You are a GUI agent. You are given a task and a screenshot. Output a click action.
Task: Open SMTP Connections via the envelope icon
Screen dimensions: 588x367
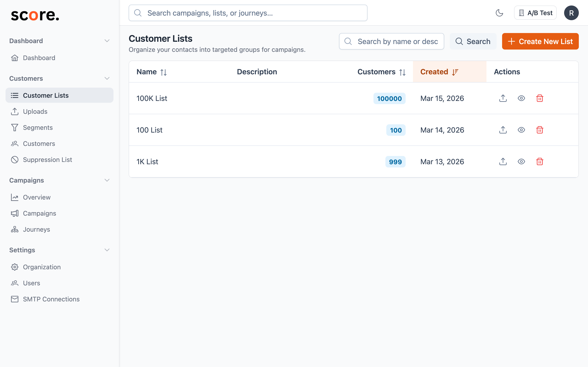[x=14, y=299]
